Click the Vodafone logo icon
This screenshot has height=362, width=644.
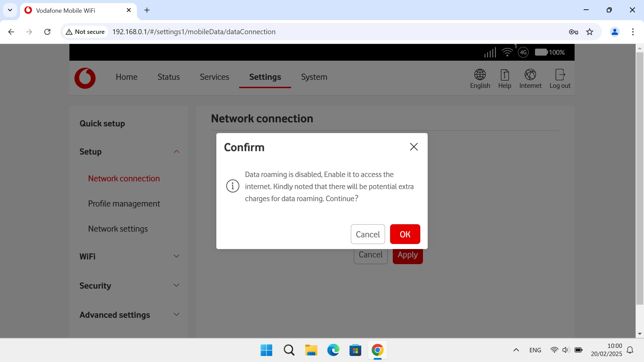pyautogui.click(x=85, y=78)
